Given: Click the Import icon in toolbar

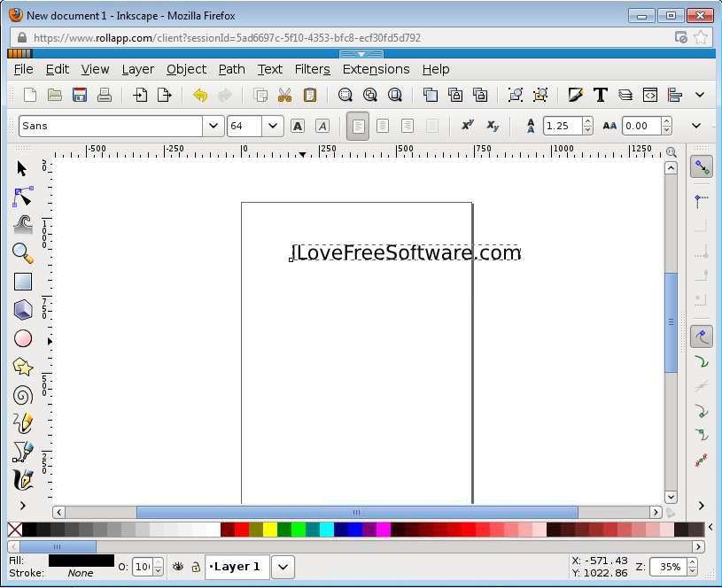Looking at the screenshot, I should click(140, 96).
